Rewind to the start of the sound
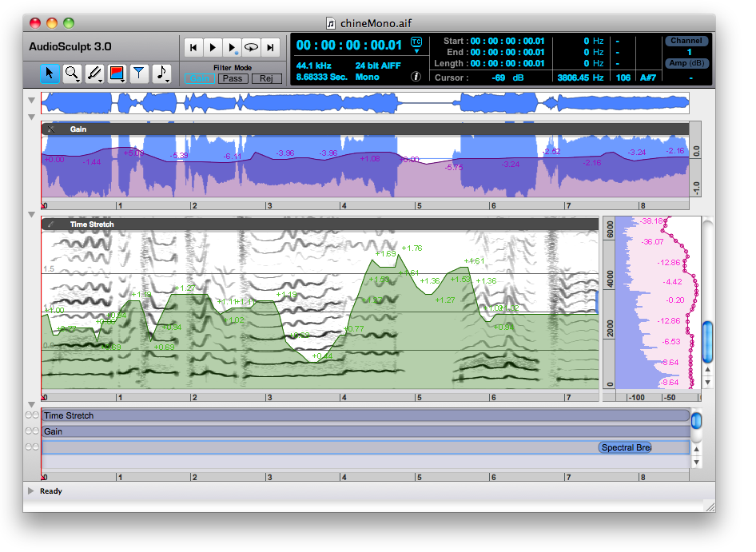756x552 pixels. point(193,48)
